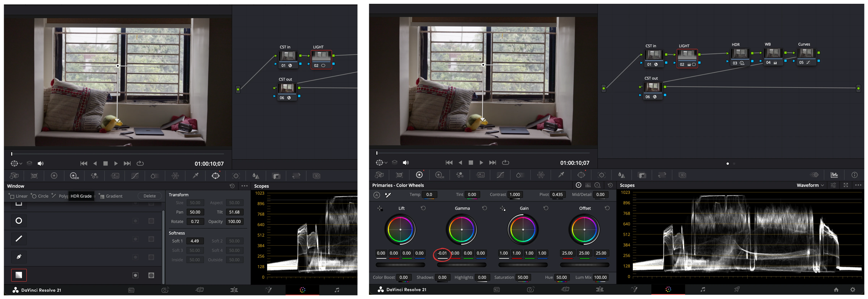868x299 pixels.
Task: Open Qualifier eyedropper palette in left screenshot
Action: coord(195,175)
